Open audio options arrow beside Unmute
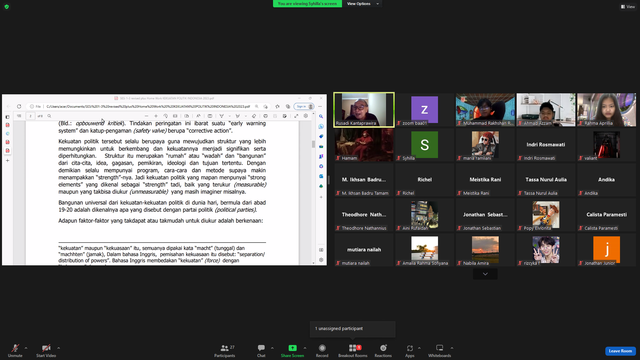640x360 pixels. coord(26,348)
